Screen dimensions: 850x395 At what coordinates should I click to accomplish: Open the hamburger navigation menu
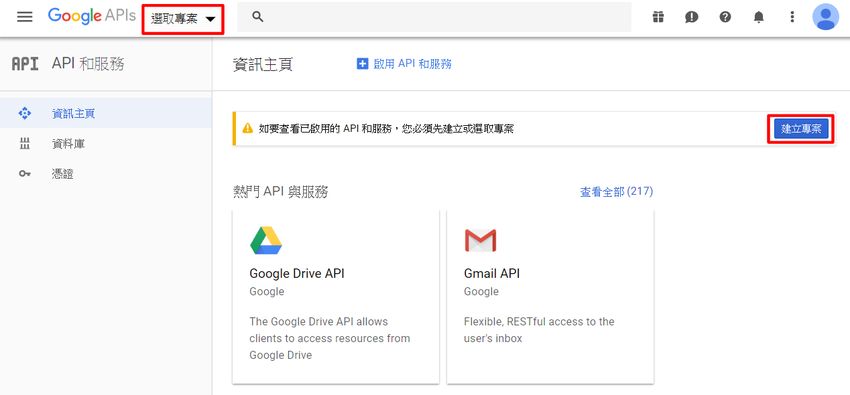pos(25,17)
